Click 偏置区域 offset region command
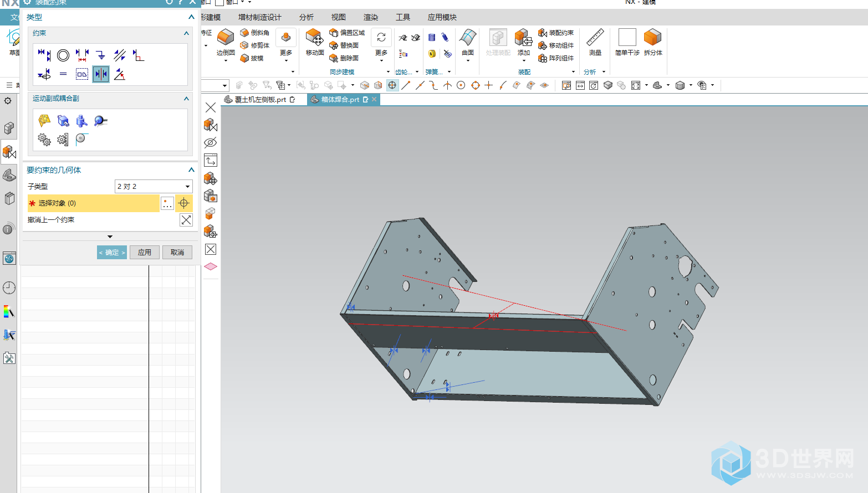The height and width of the screenshot is (493, 868). pos(347,33)
